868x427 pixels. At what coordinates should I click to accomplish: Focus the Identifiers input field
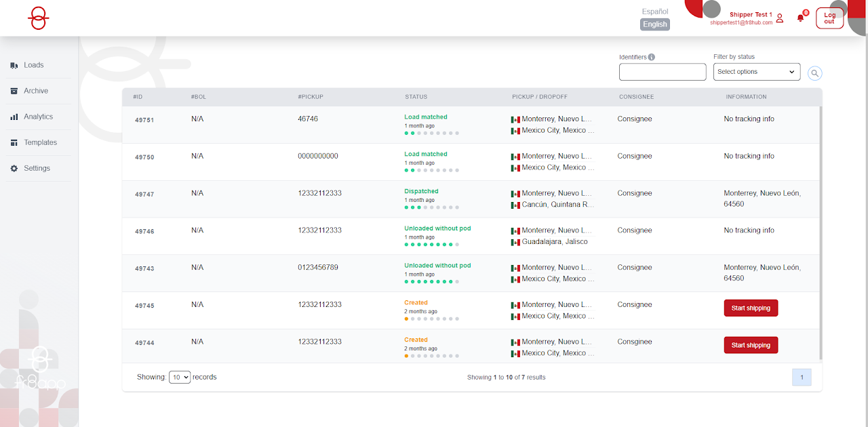[x=663, y=72]
